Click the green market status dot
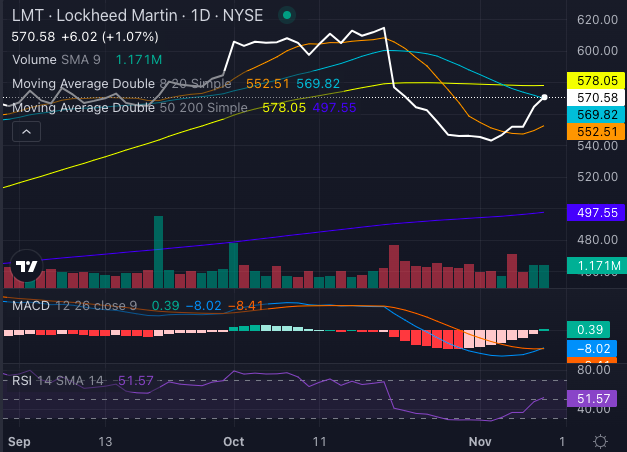Screen dimensions: 627x452 [x=288, y=16]
